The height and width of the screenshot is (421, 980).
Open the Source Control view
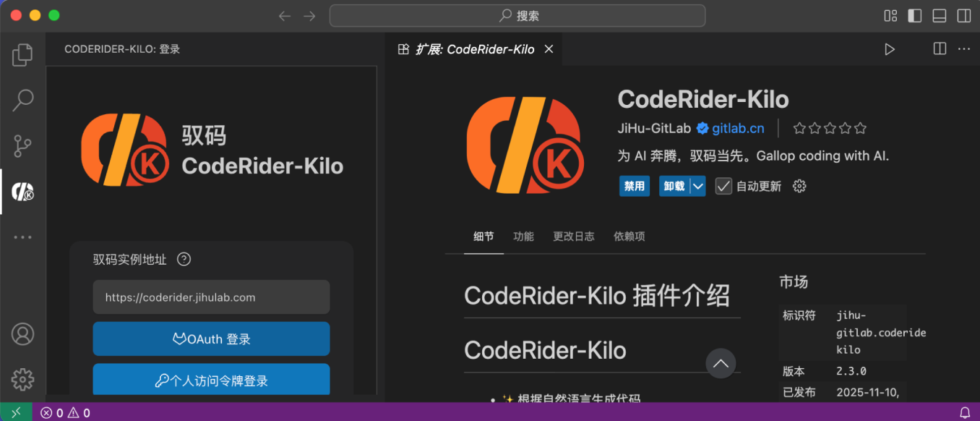coord(22,146)
